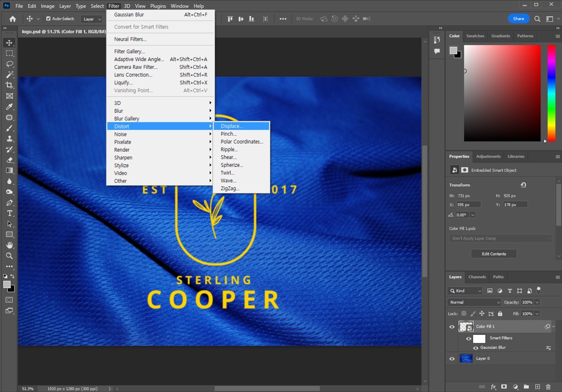Viewport: 562px width, 392px height.
Task: Open Don't Apply Layer Comp dropdown
Action: (500, 239)
